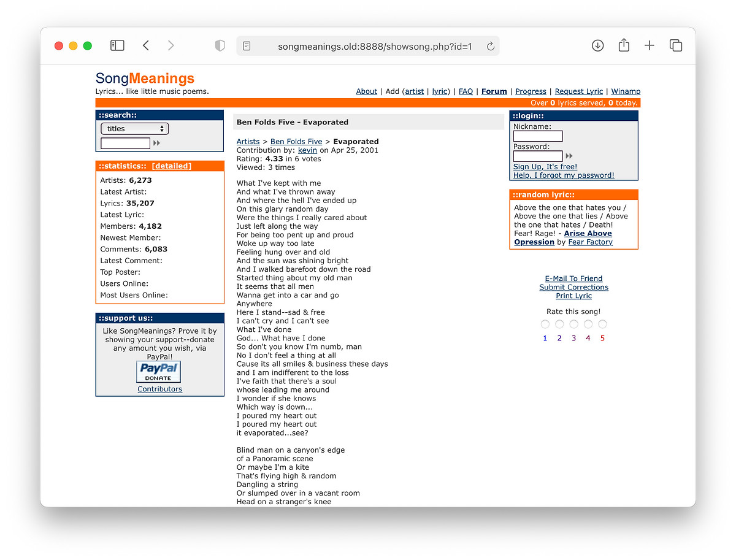Click "Over 0 lyrics served, 0 today." text
Screen dimensions: 736x560
point(585,103)
